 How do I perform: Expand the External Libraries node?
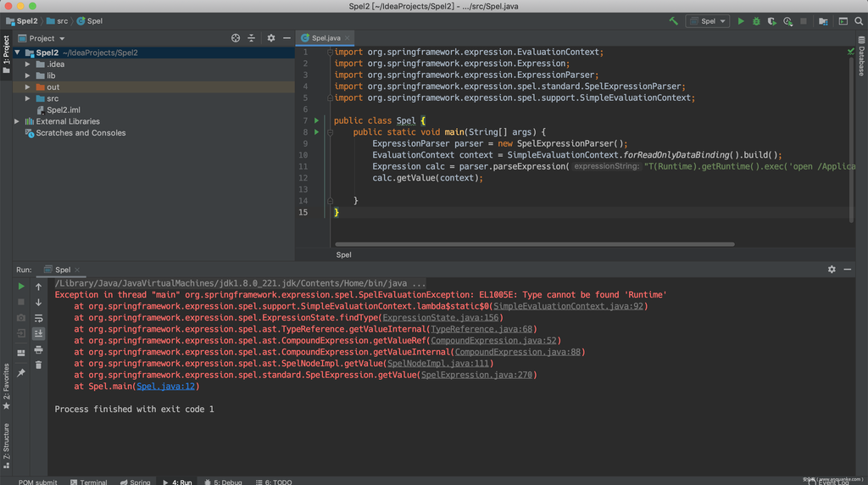17,121
